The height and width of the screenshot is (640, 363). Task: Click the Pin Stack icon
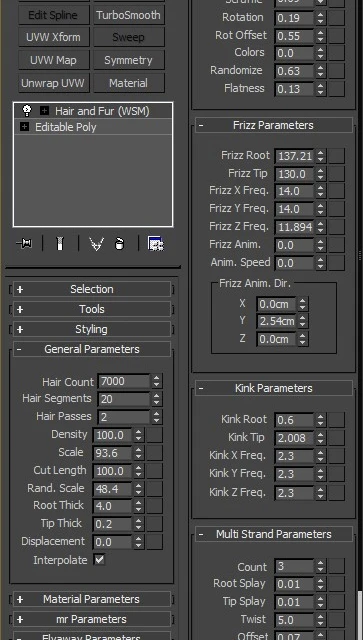(24, 244)
